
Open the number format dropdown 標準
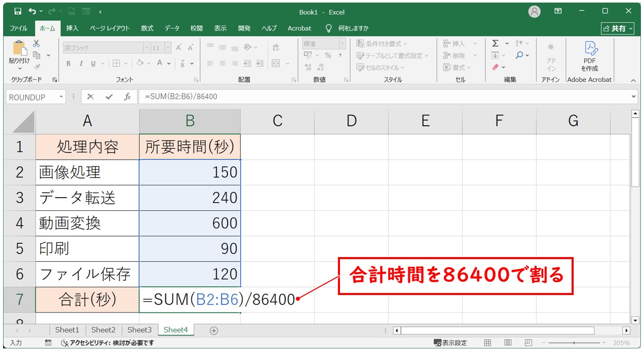[x=342, y=44]
